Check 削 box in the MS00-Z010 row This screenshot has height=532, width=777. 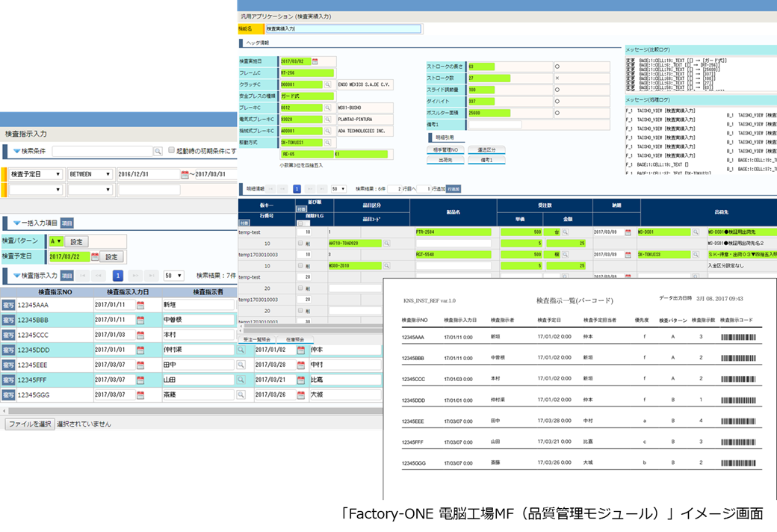click(x=300, y=265)
